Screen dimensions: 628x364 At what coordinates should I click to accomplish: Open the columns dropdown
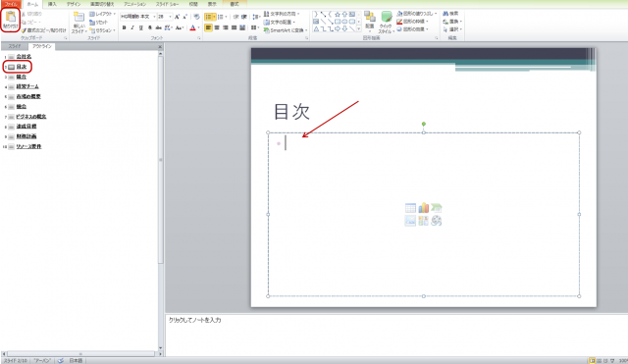pos(254,27)
